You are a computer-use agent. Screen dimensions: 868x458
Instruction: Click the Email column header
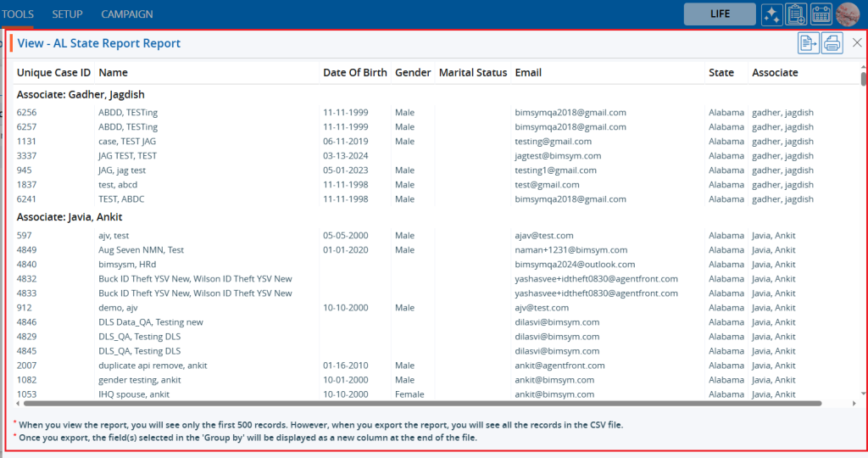pos(528,73)
